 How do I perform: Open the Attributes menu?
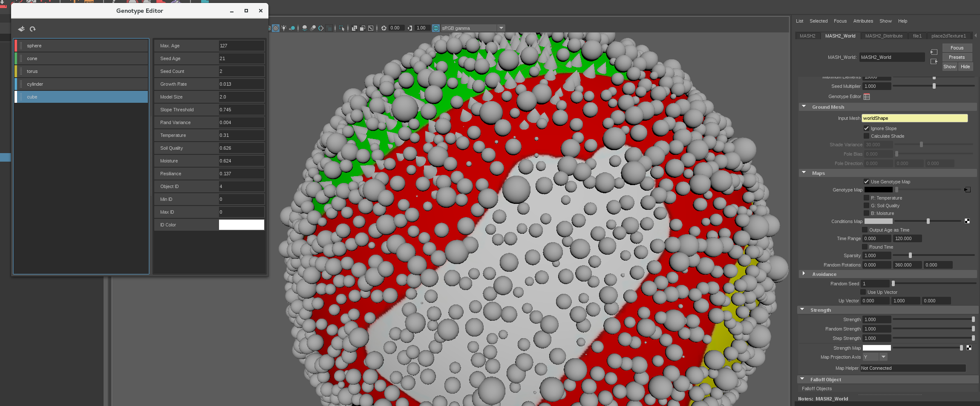click(x=863, y=20)
